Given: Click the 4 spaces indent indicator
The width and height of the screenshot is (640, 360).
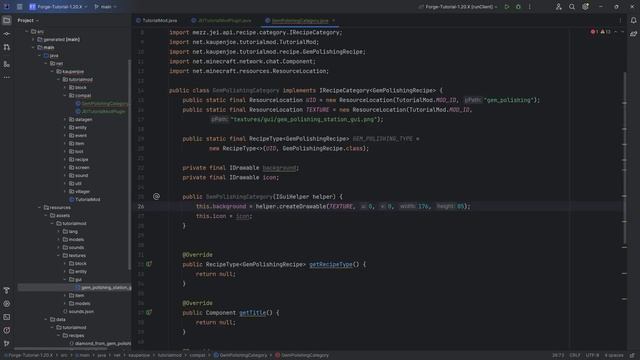Looking at the screenshot, I should click(614, 356).
